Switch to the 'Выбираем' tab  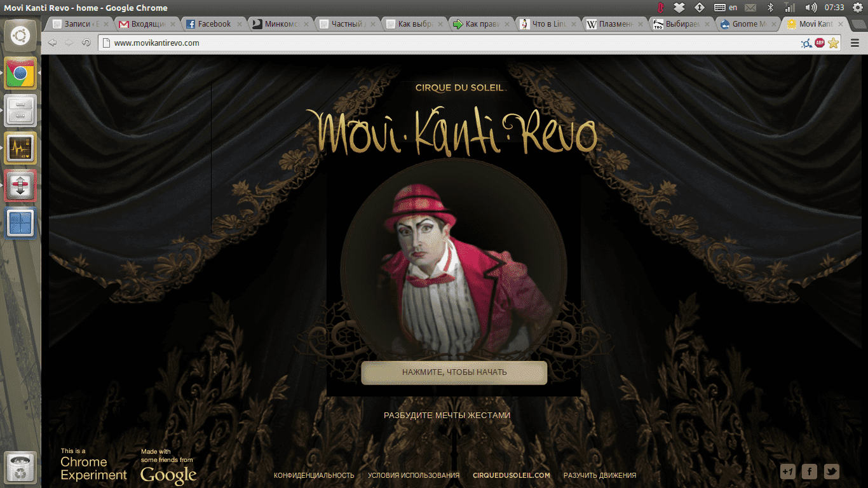tap(681, 24)
